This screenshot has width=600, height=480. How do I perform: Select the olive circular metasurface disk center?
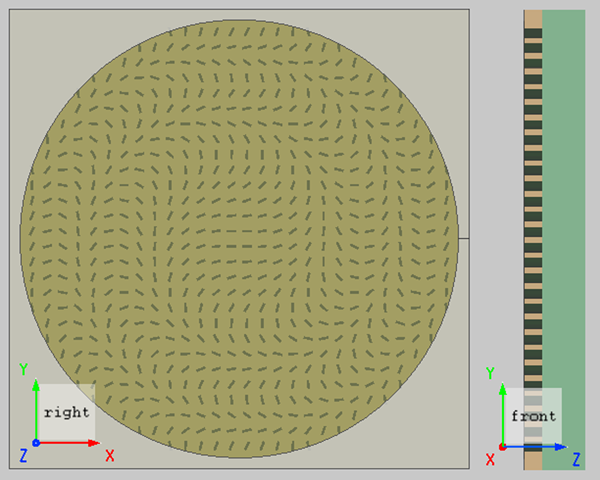tap(239, 238)
